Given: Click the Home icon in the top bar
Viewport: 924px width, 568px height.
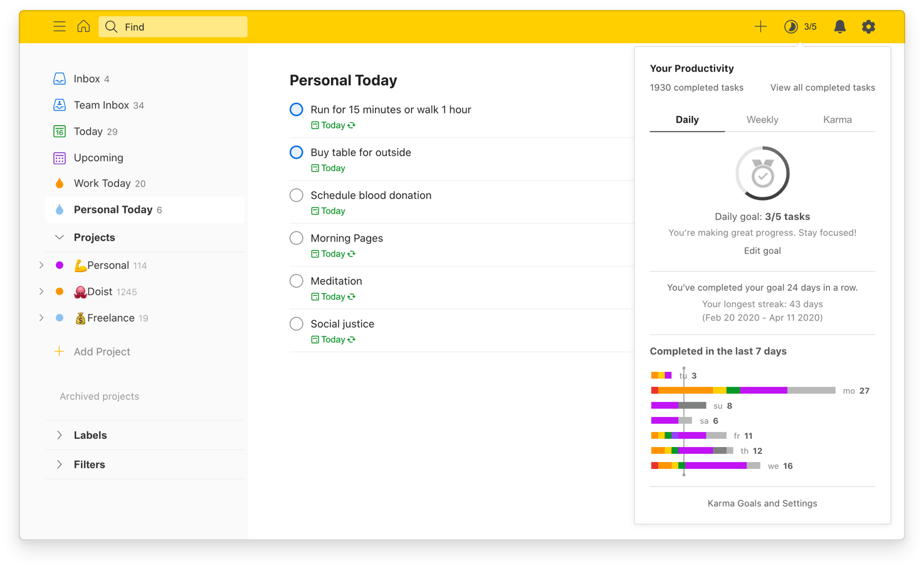Looking at the screenshot, I should click(83, 26).
